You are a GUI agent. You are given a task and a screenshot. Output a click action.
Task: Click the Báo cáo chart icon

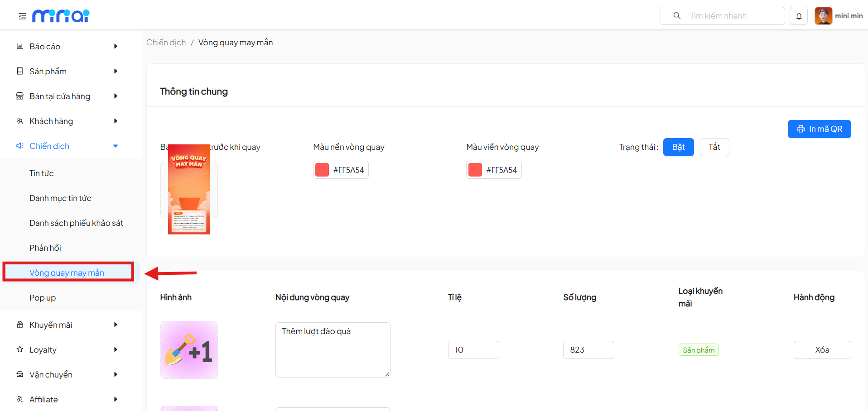(x=19, y=46)
